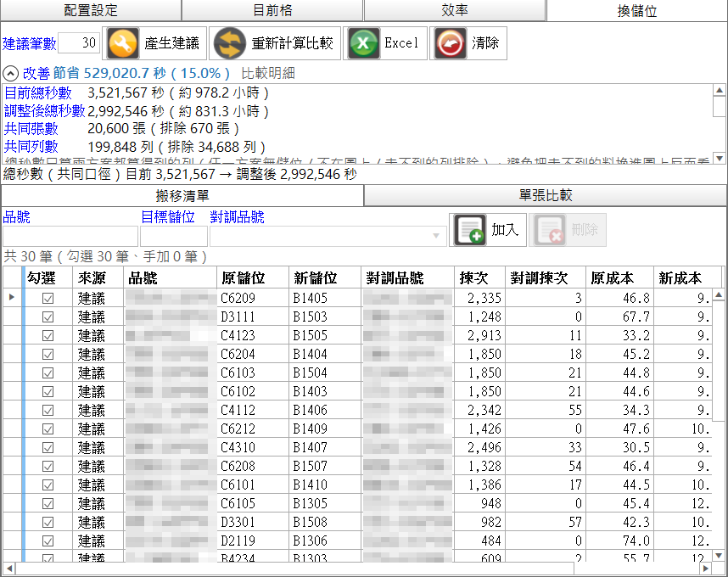Select the 原成本 cell 74.0
Image resolution: width=728 pixels, height=577 pixels.
(x=620, y=541)
